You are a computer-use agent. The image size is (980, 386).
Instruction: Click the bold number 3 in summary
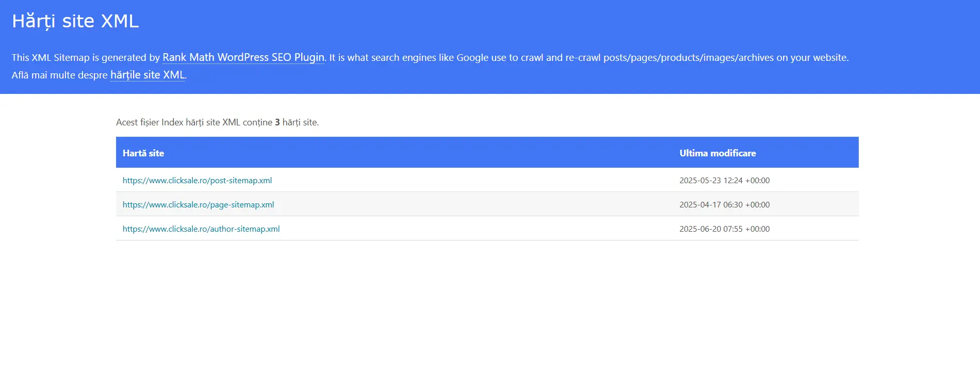pos(277,122)
